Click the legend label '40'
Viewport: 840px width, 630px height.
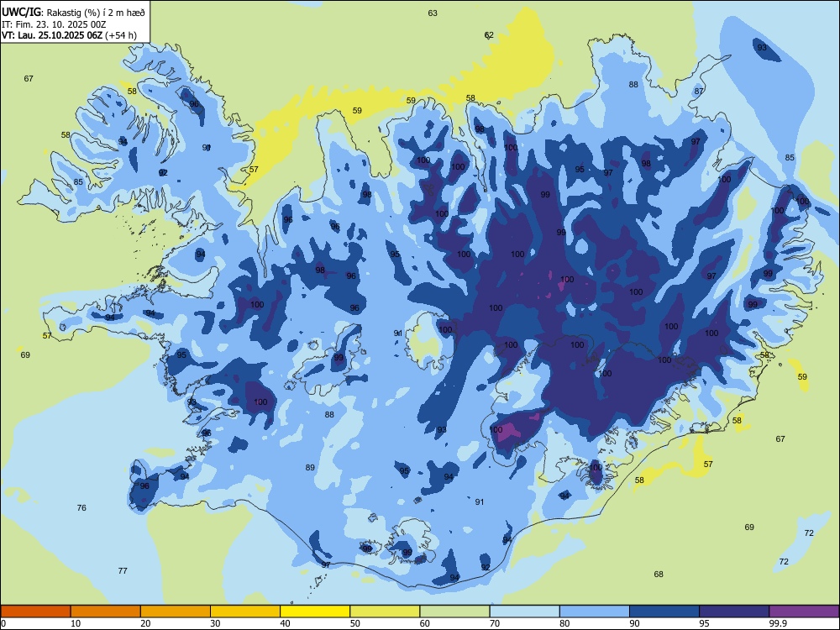(285, 623)
